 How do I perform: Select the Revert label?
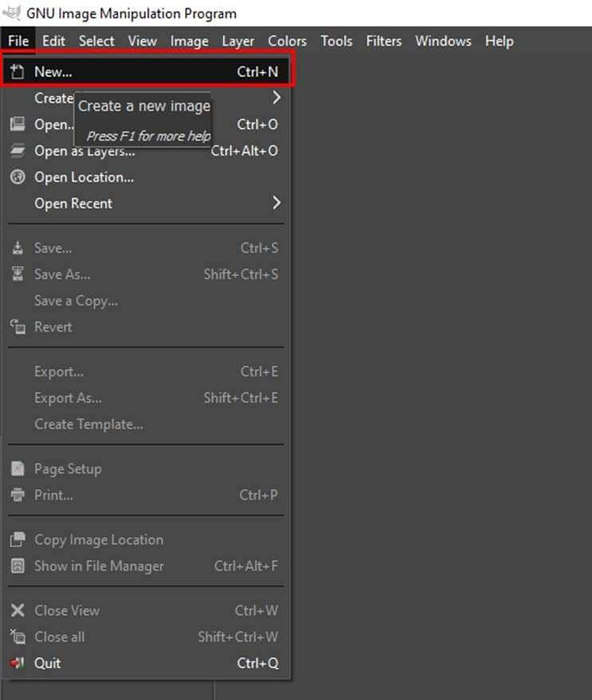tap(53, 327)
